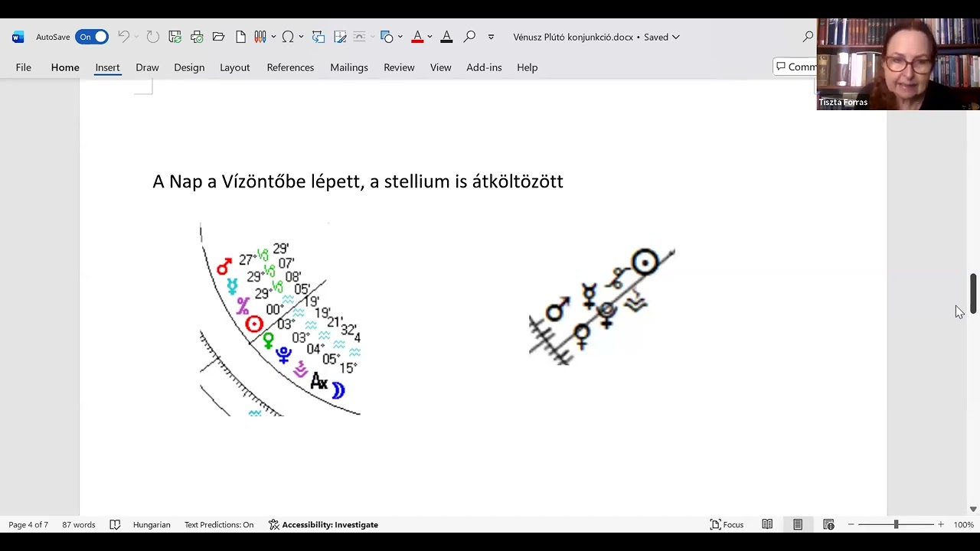Click the replace text icon
The image size is (980, 551).
tap(318, 37)
